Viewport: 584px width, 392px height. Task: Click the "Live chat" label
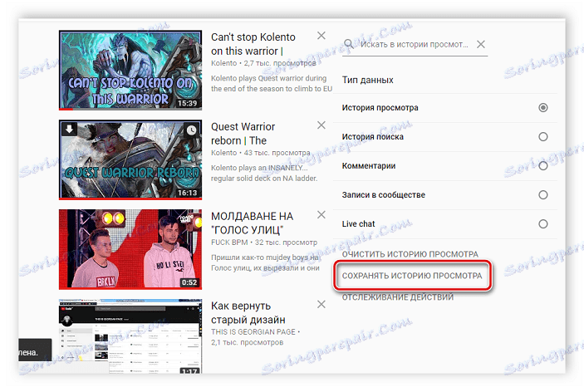(358, 223)
